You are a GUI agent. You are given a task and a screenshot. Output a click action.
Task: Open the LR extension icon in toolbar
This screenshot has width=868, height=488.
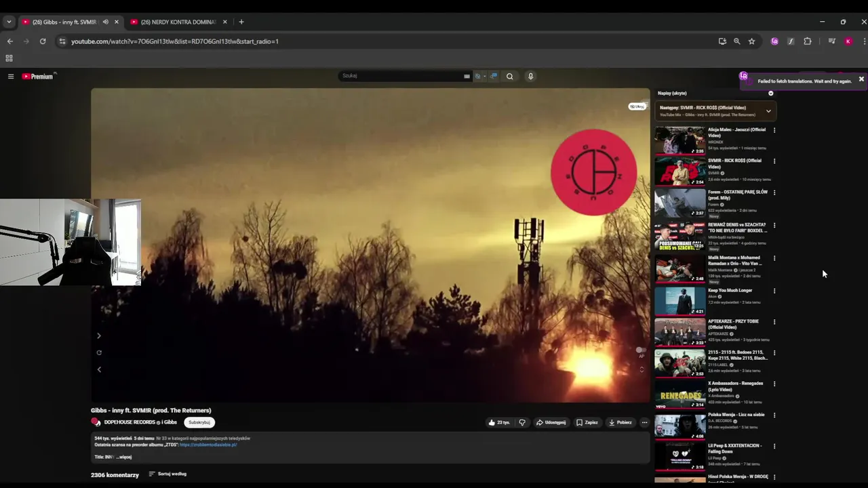[774, 41]
